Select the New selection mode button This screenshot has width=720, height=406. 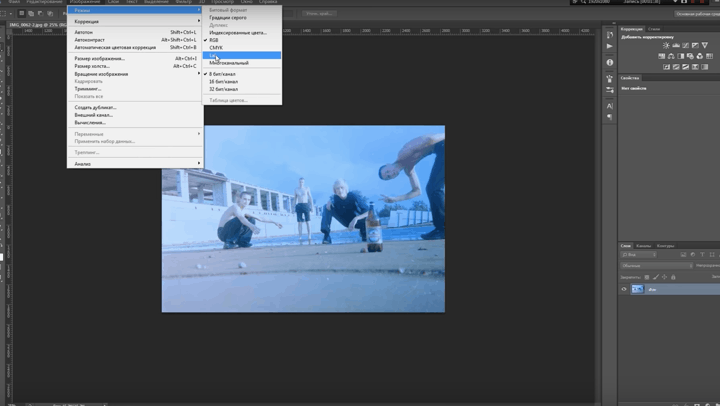click(x=22, y=13)
